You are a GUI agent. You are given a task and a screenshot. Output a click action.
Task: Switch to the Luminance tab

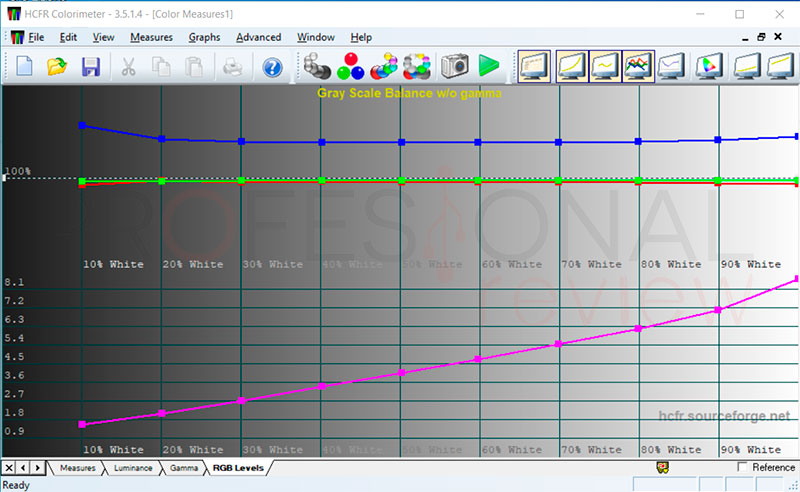(x=133, y=468)
